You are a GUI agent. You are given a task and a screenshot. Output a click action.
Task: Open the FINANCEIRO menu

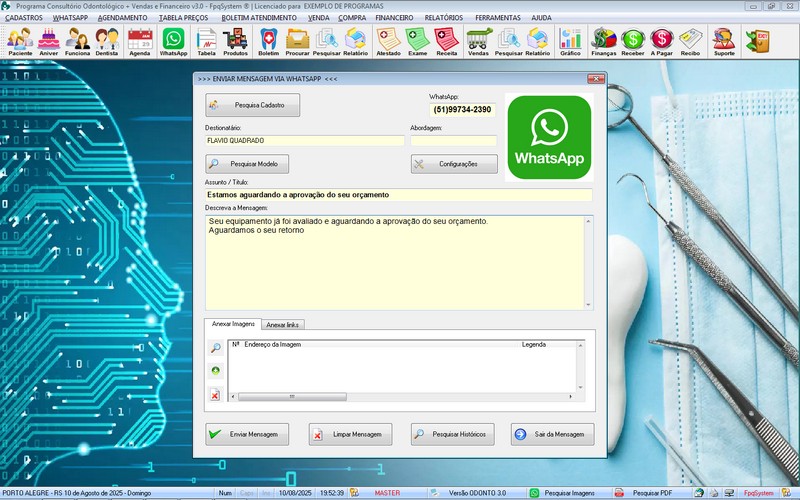click(394, 18)
